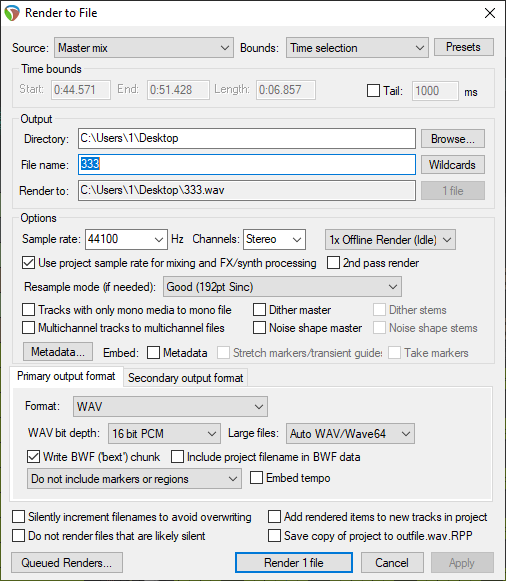Check Tracks with only mono media to mono file
506x581 pixels.
pos(28,309)
